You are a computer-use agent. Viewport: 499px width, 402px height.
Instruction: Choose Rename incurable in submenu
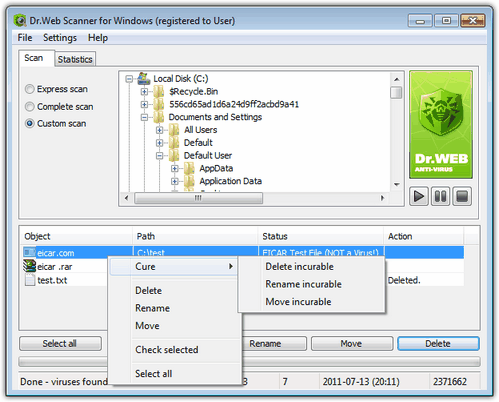click(x=303, y=284)
